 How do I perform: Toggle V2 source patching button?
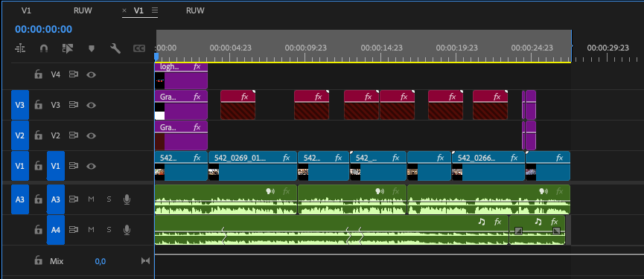pos(19,135)
